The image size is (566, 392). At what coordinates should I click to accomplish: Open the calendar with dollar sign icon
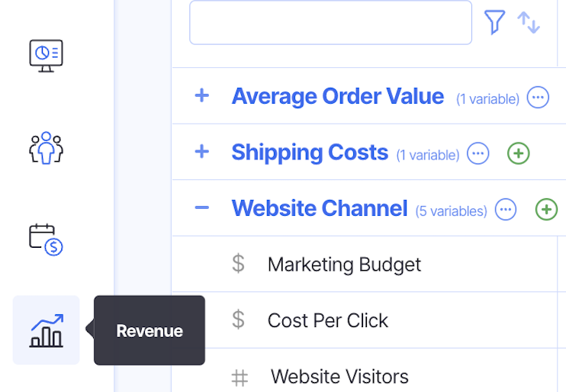pyautogui.click(x=46, y=239)
